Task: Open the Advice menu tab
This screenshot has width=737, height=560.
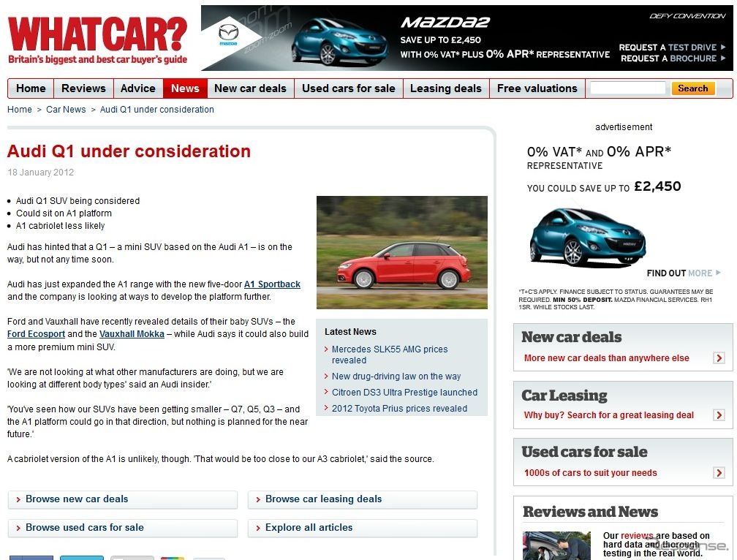Action: pyautogui.click(x=137, y=88)
